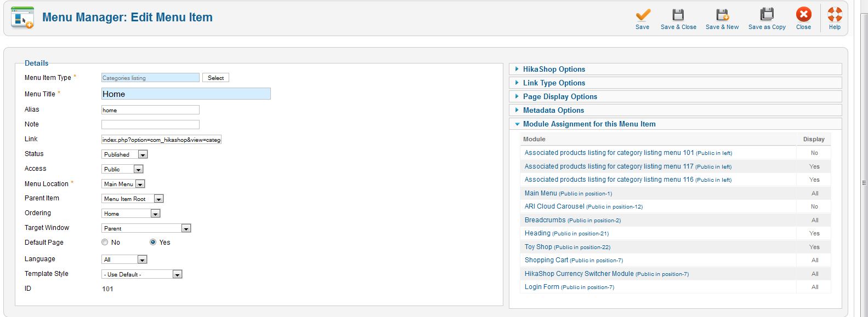Click the Menu Item Type field
The image size is (868, 317).
(x=150, y=78)
